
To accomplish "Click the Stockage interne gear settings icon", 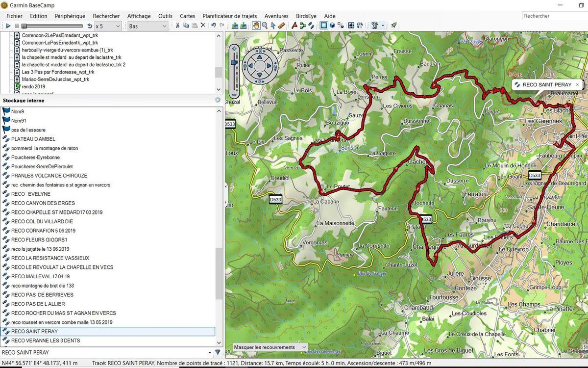I will pos(218,100).
